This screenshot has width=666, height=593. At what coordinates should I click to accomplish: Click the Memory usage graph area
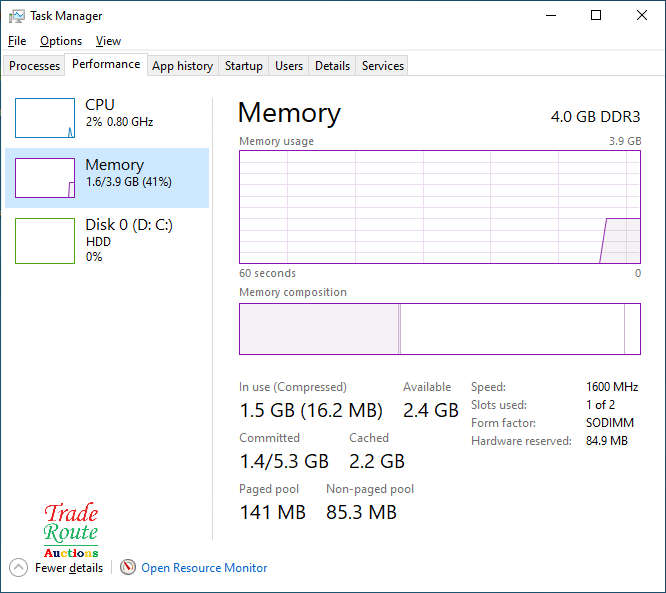tap(440, 207)
